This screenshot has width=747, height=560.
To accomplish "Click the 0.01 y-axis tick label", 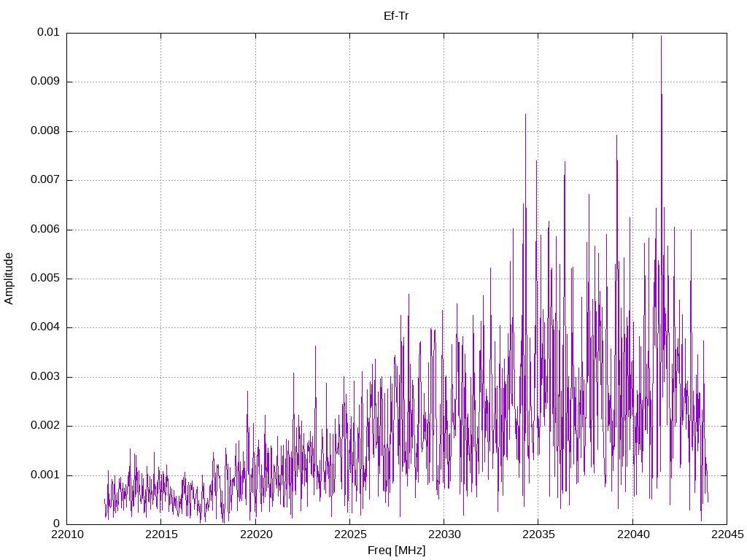I will [x=48, y=32].
